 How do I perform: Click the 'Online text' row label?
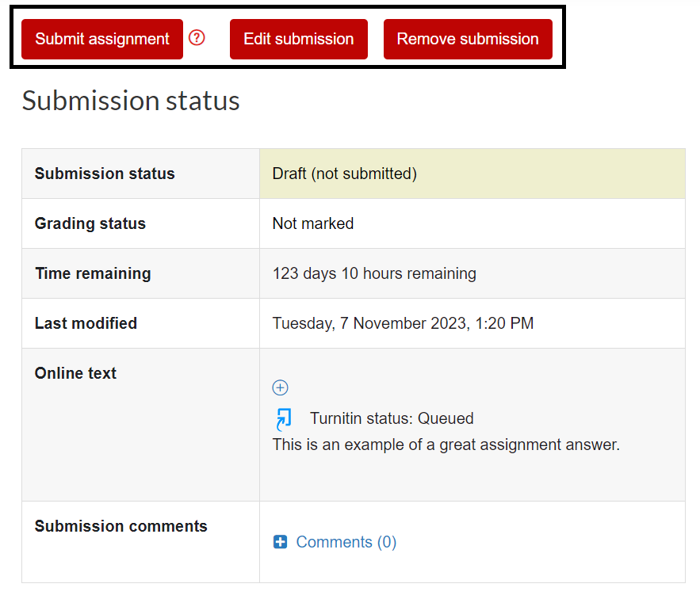75,373
